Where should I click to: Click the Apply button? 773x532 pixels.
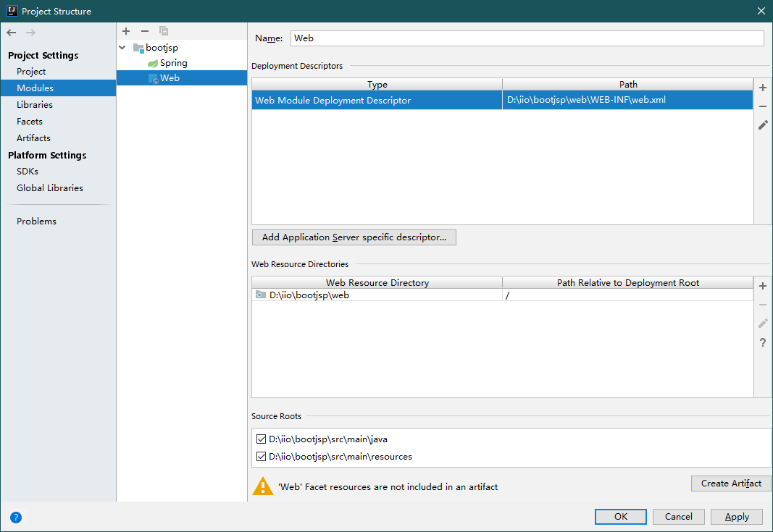pyautogui.click(x=737, y=517)
